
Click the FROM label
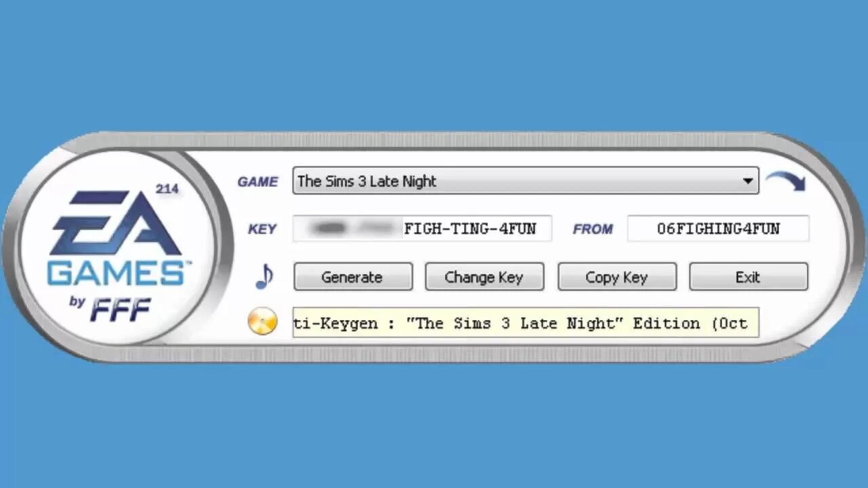click(x=593, y=229)
